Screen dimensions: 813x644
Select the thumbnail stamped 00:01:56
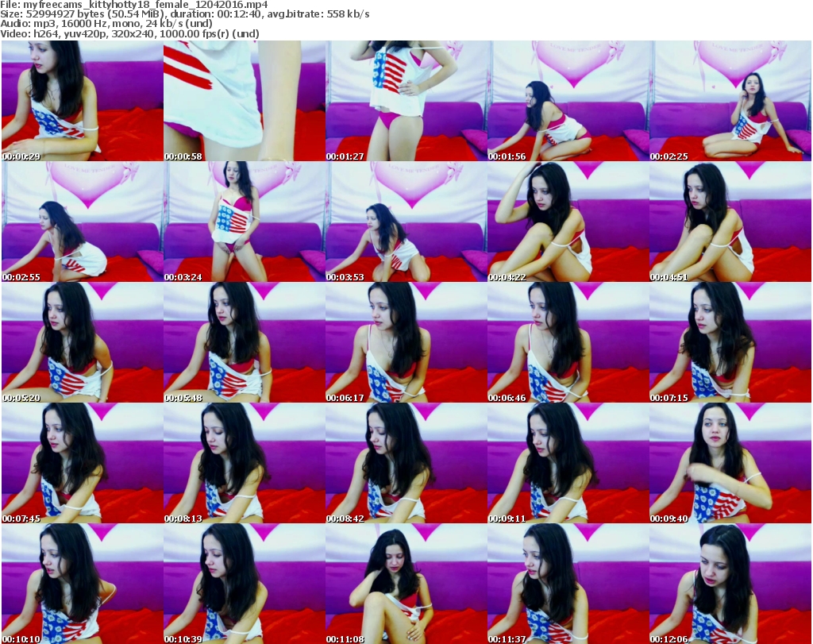pos(568,101)
